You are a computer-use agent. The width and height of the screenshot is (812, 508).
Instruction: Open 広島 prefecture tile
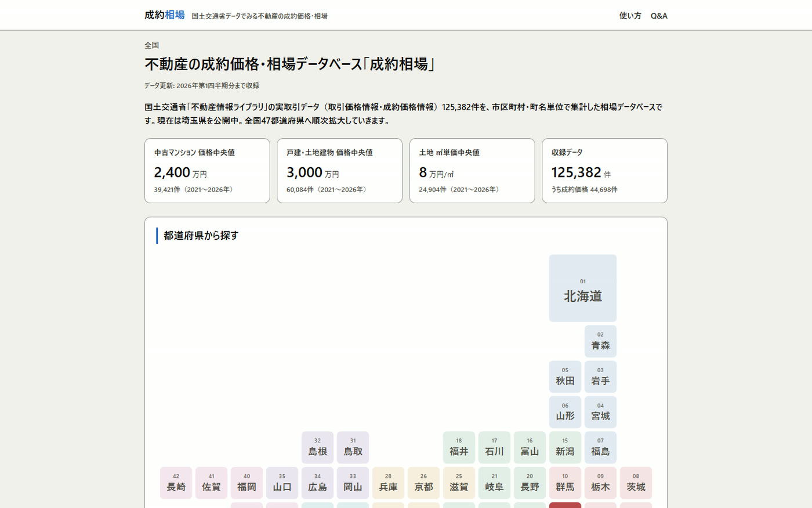(317, 483)
